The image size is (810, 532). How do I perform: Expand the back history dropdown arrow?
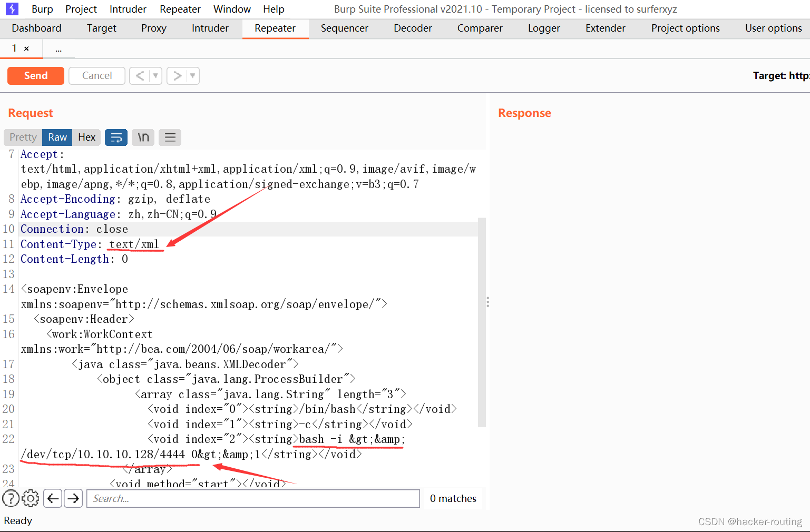pyautogui.click(x=155, y=76)
